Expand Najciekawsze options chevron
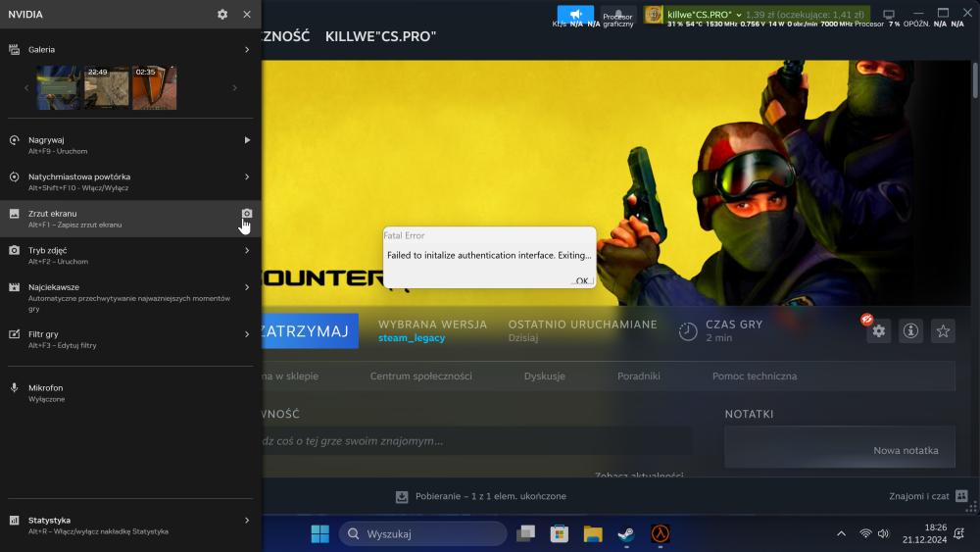Screen dimensions: 980x552 coord(247,287)
